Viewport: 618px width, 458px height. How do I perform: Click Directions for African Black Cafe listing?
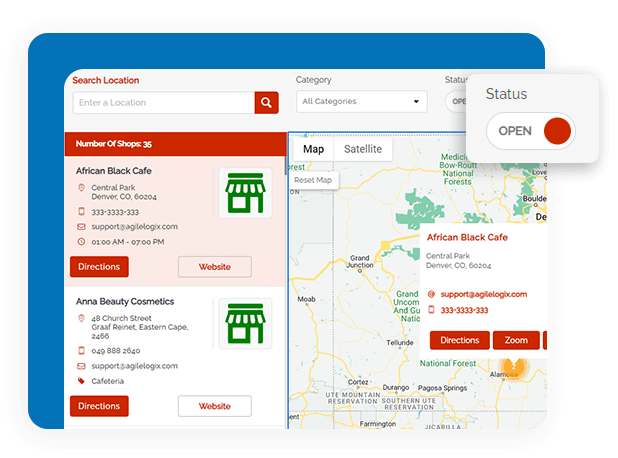coord(99,267)
